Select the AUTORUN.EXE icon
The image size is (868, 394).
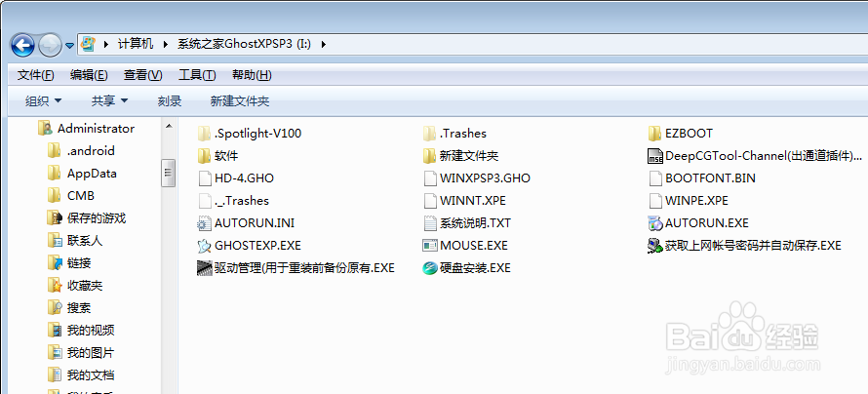click(x=655, y=223)
